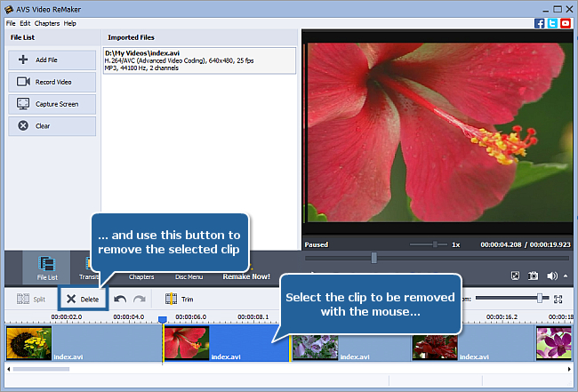578x392 pixels.
Task: Click the Add File button
Action: tap(52, 60)
